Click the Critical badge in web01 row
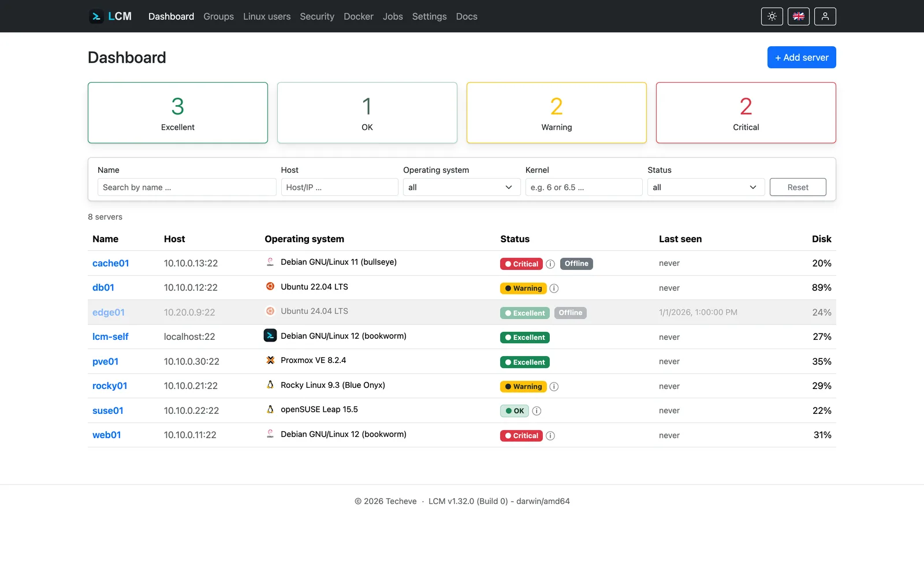 521,436
